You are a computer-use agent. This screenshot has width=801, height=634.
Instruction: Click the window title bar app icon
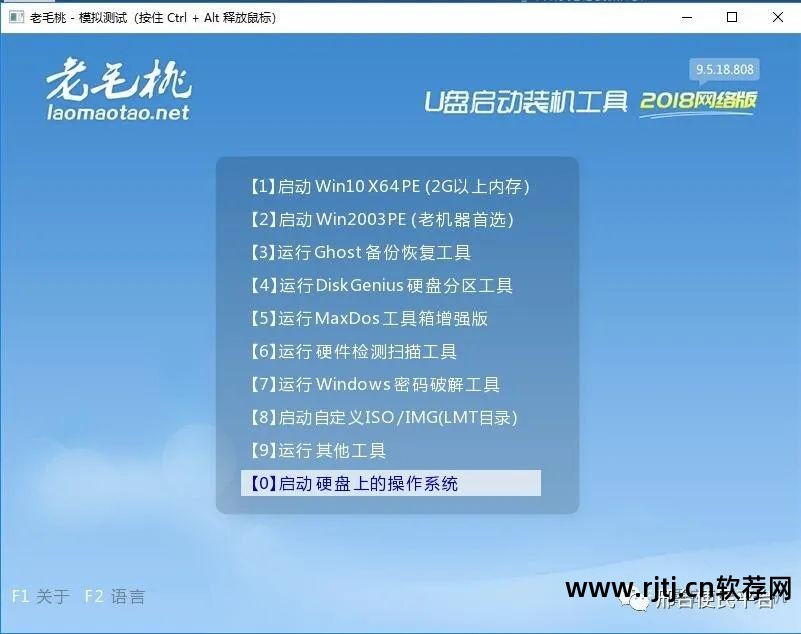tap(16, 17)
